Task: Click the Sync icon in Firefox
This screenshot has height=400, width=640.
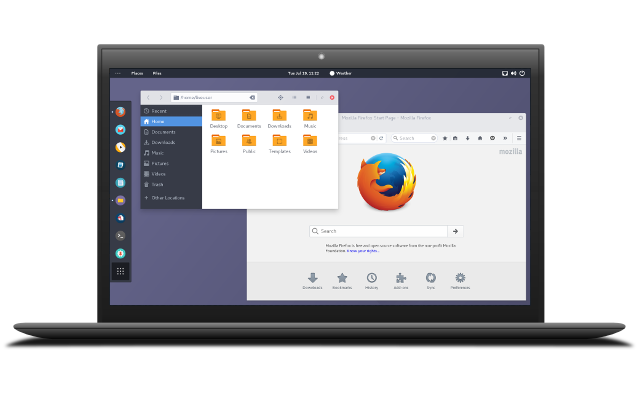Action: coord(431,279)
